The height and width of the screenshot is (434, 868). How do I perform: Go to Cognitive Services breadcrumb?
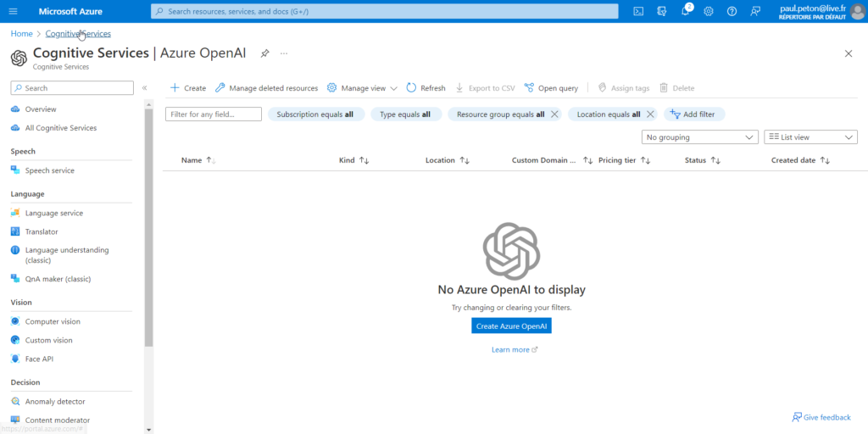point(78,34)
